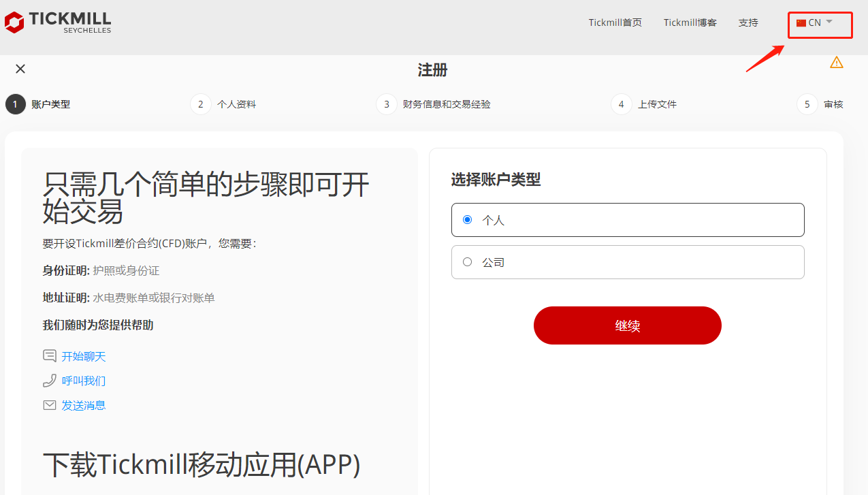
Task: Go to step 5 审核
Action: 820,104
